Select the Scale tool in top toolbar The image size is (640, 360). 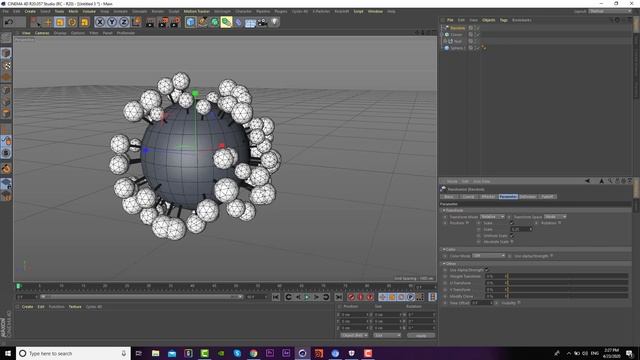pos(60,22)
